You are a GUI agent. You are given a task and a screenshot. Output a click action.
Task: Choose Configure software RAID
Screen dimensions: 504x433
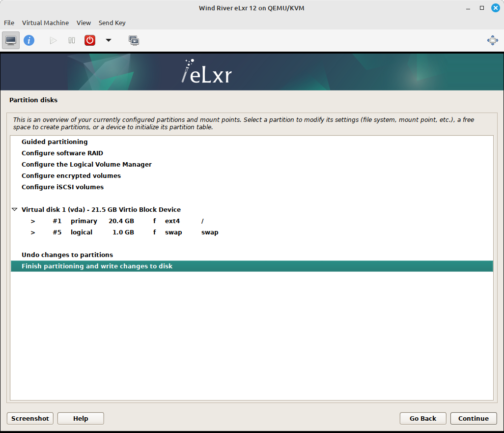coord(62,153)
